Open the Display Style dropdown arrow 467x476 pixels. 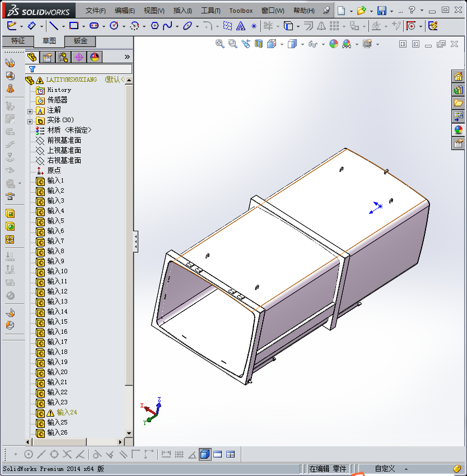click(x=302, y=45)
